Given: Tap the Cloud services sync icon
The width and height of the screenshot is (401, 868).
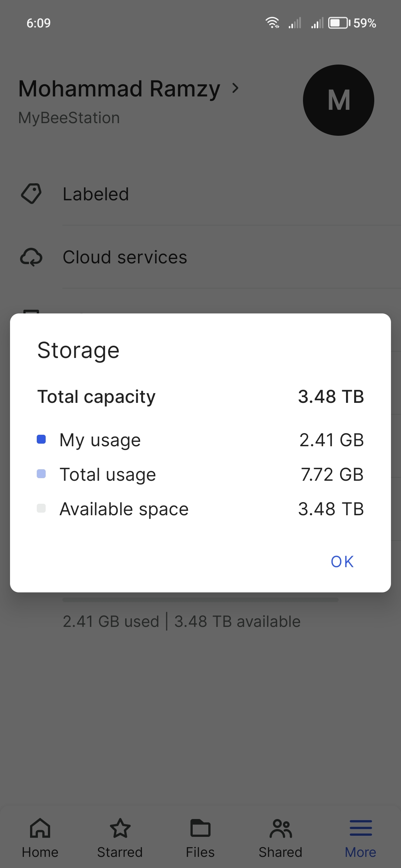Looking at the screenshot, I should 31,257.
